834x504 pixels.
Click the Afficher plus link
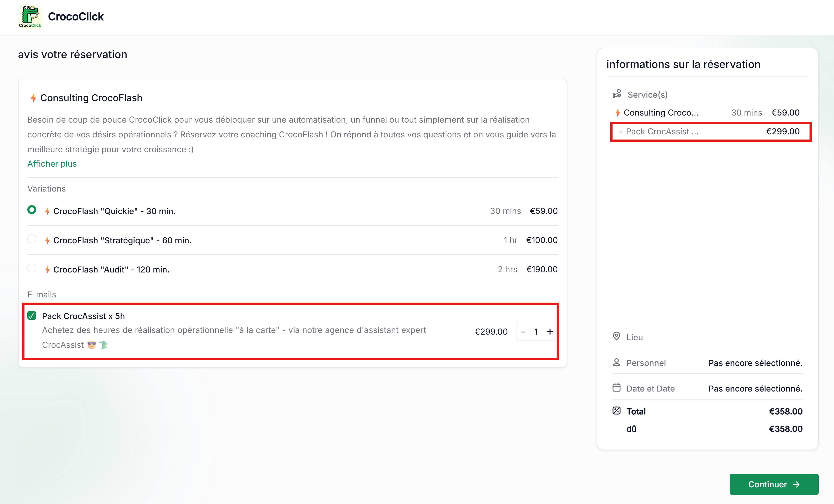tap(52, 164)
